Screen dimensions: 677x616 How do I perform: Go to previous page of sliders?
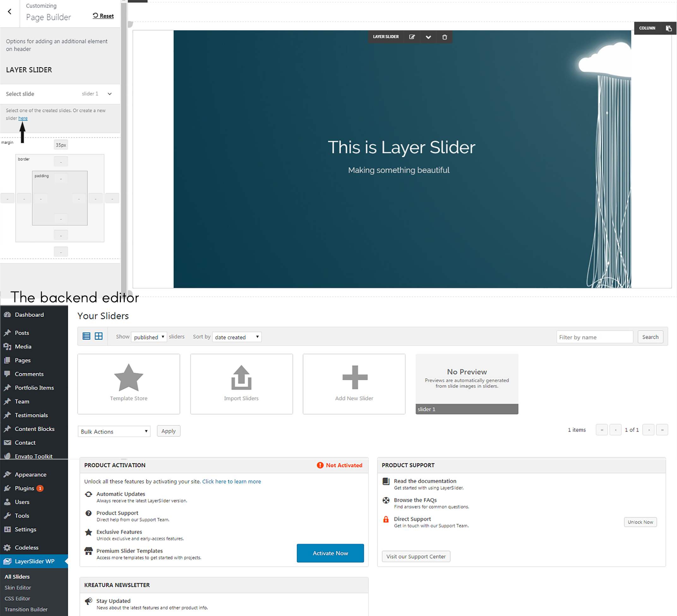[615, 430]
